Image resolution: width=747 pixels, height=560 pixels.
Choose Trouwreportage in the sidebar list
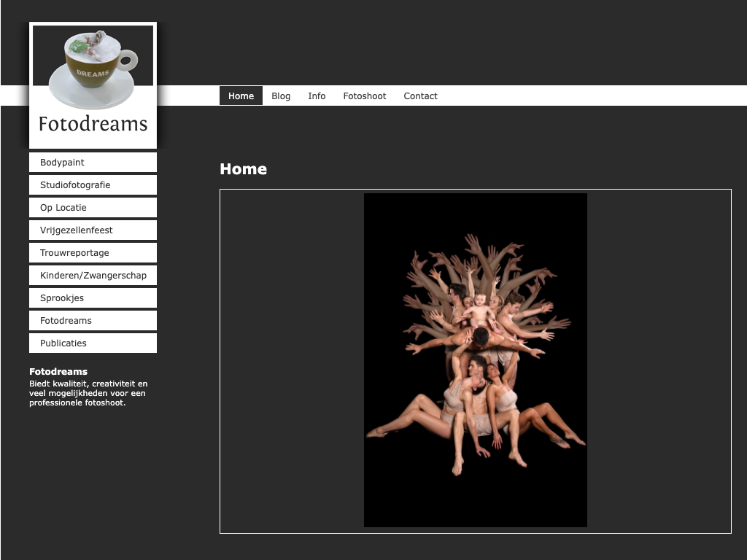(x=93, y=253)
